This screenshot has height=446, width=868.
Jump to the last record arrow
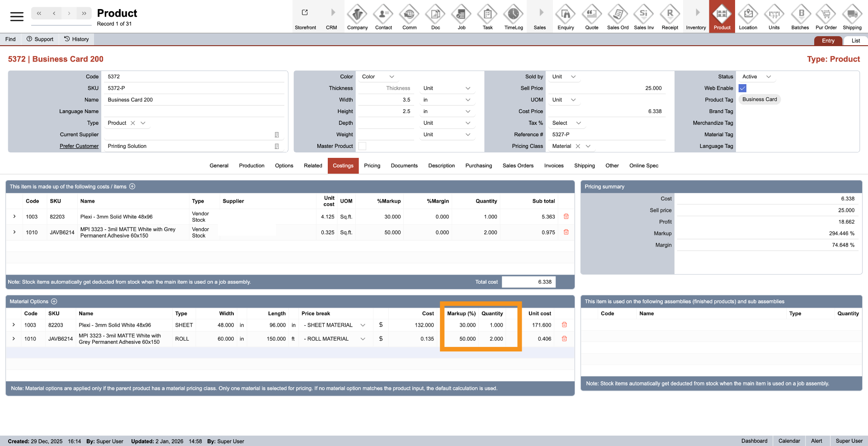coord(84,14)
